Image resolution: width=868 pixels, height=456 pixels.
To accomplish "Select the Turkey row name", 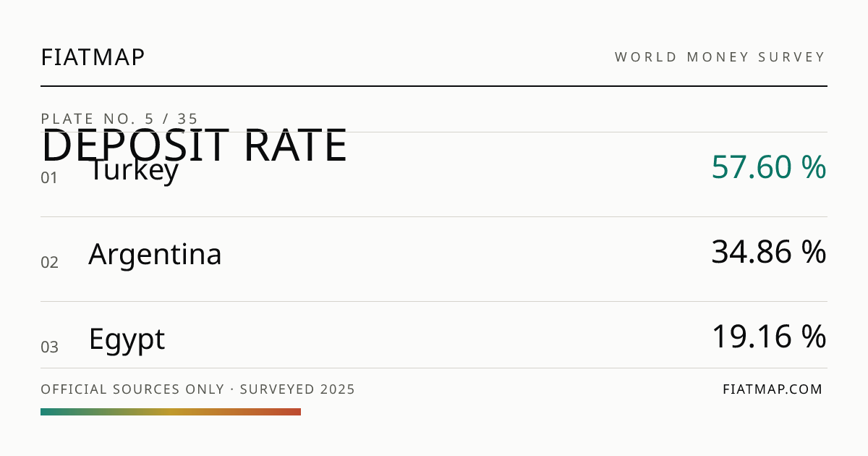I will (134, 171).
